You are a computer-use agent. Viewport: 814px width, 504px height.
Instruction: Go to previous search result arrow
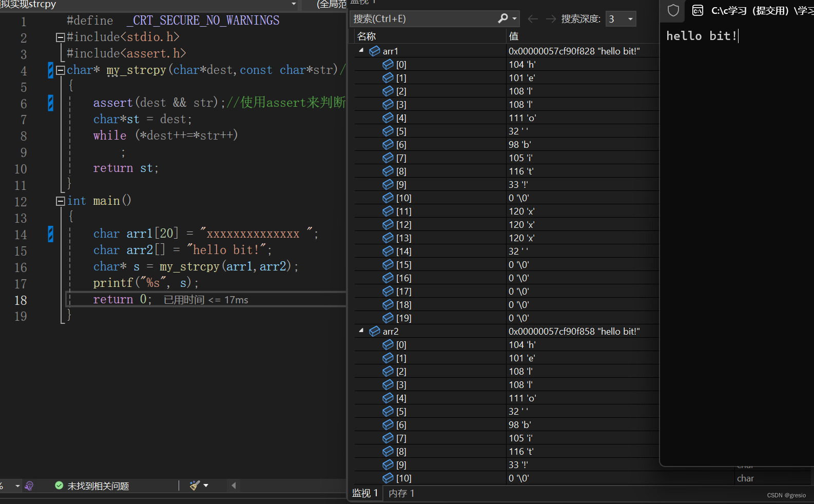(x=533, y=19)
